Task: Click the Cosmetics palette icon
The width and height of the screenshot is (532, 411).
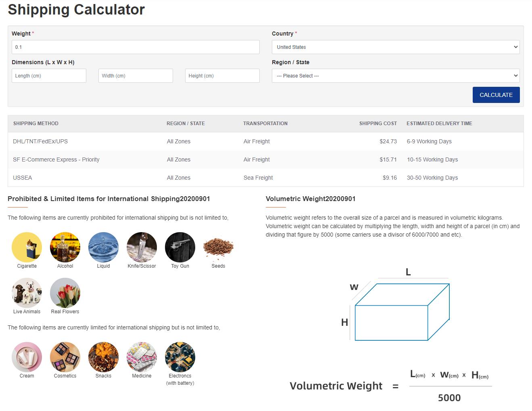Action: coord(65,357)
